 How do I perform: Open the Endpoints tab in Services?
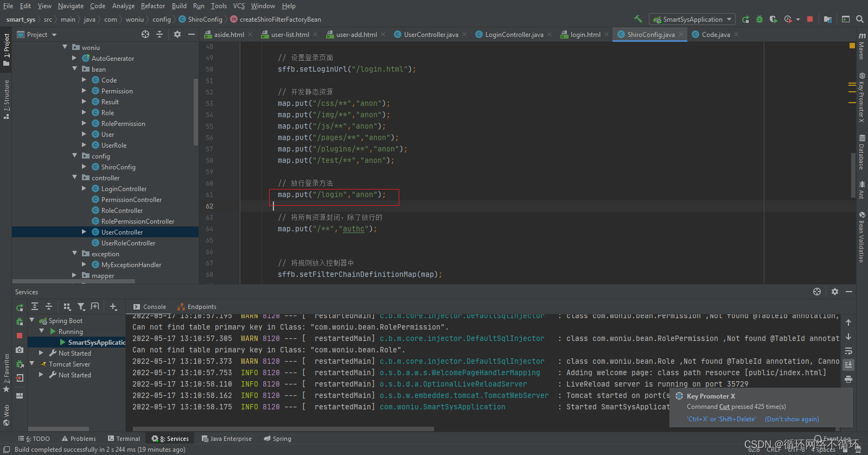(x=197, y=307)
